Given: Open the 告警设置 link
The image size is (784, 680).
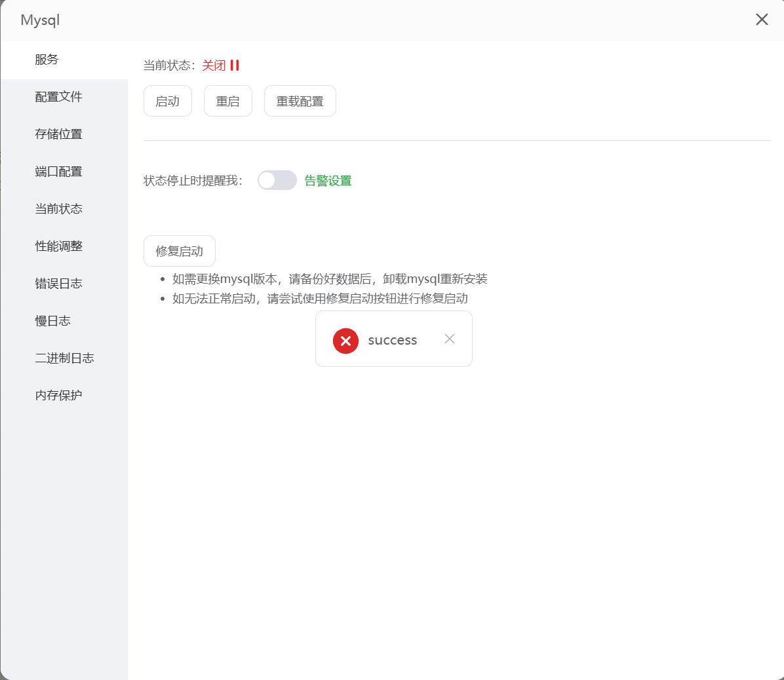Looking at the screenshot, I should click(x=328, y=181).
